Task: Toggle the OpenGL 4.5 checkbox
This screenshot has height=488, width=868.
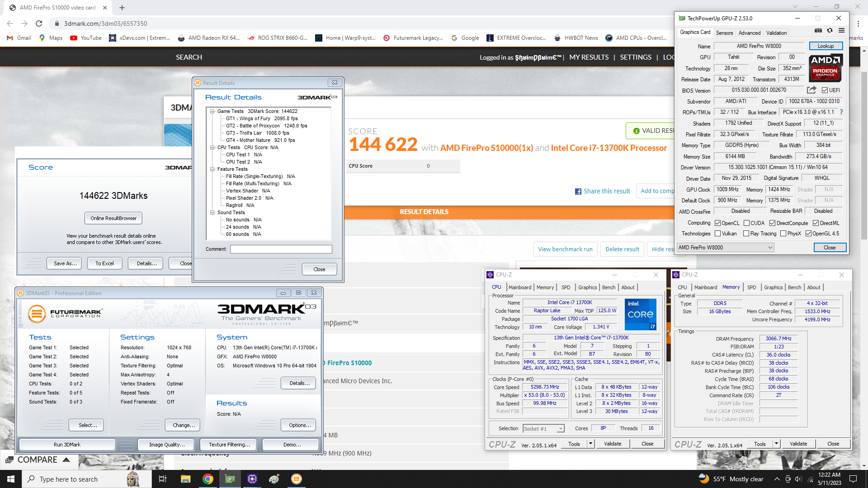Action: 808,234
